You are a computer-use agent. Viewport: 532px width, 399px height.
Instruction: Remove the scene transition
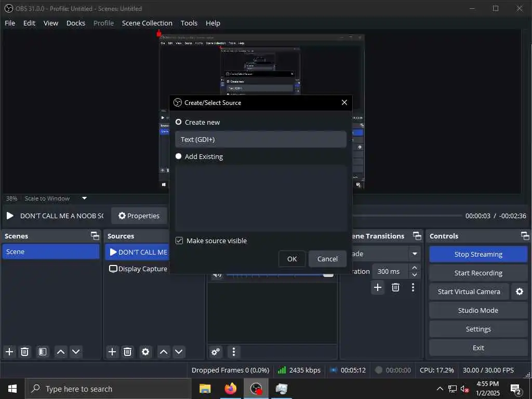pyautogui.click(x=395, y=287)
